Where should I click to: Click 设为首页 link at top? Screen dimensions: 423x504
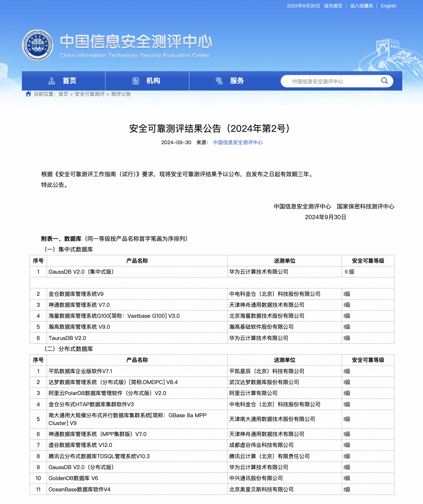[333, 6]
